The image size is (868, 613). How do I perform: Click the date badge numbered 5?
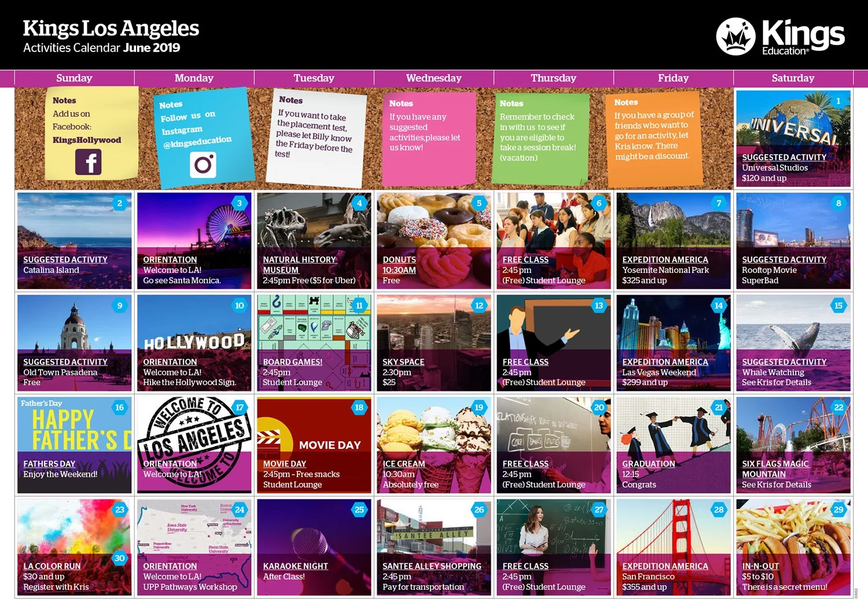point(479,203)
